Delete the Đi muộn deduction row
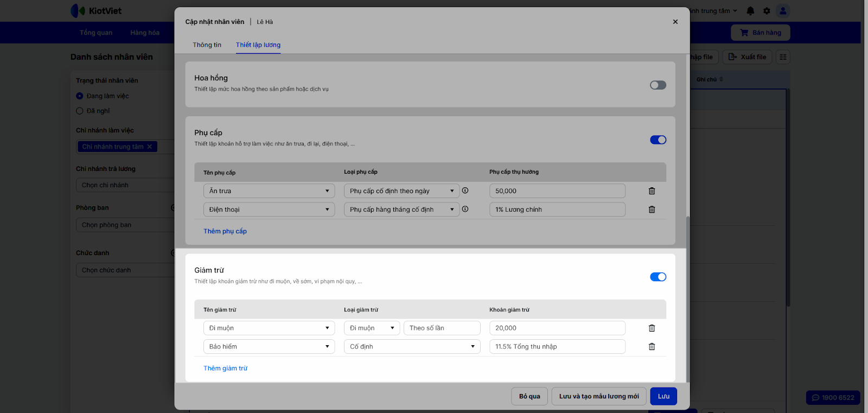Screen dimensions: 868x413 tap(652, 328)
